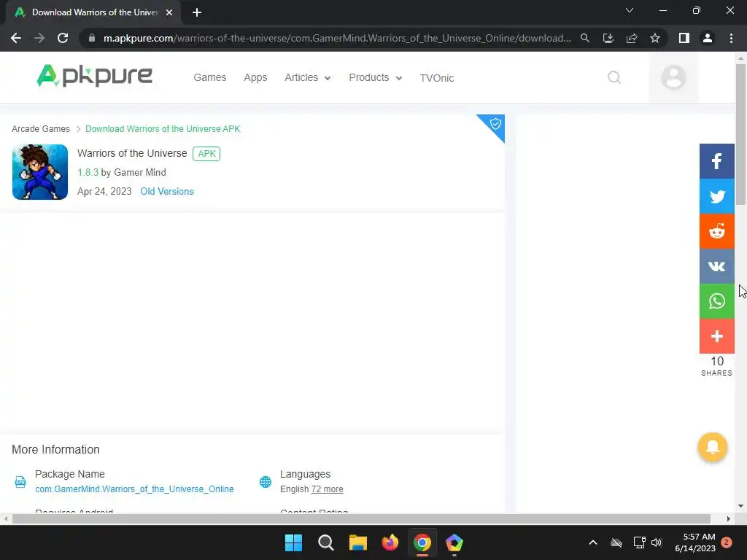The width and height of the screenshot is (747, 560).
Task: Click the orange notification bell
Action: coord(712,447)
